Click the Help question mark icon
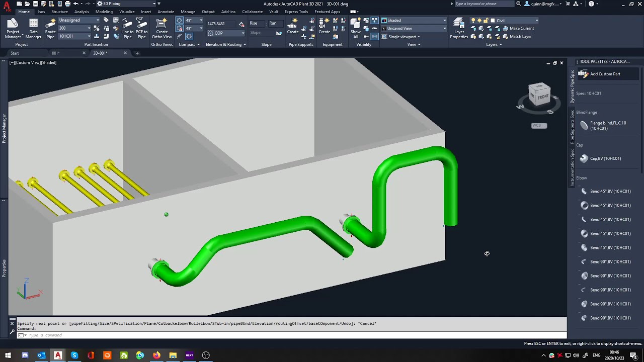 (x=591, y=4)
